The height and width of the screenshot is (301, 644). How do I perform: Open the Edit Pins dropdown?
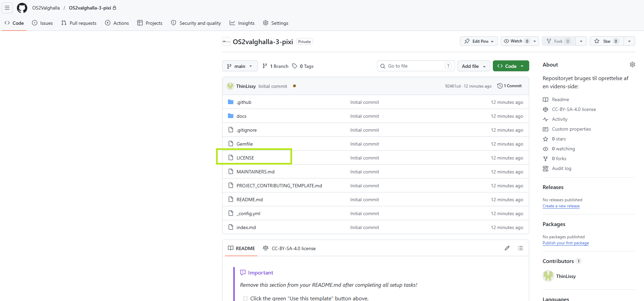tap(479, 41)
